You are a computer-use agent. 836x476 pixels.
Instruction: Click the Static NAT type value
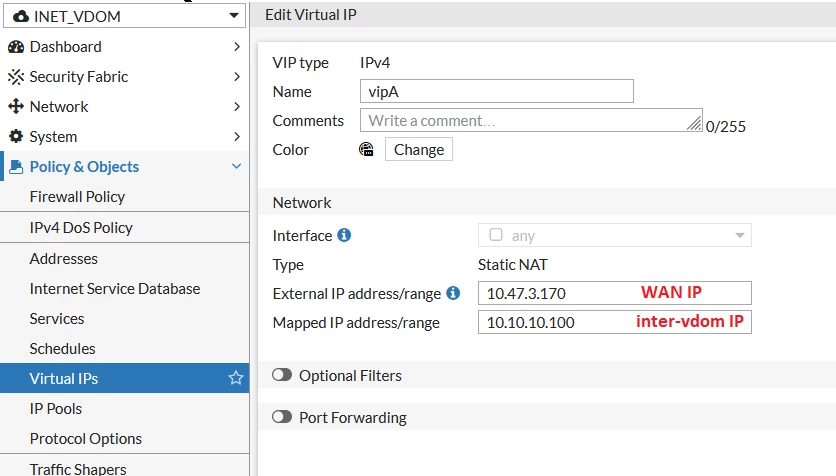(x=512, y=264)
